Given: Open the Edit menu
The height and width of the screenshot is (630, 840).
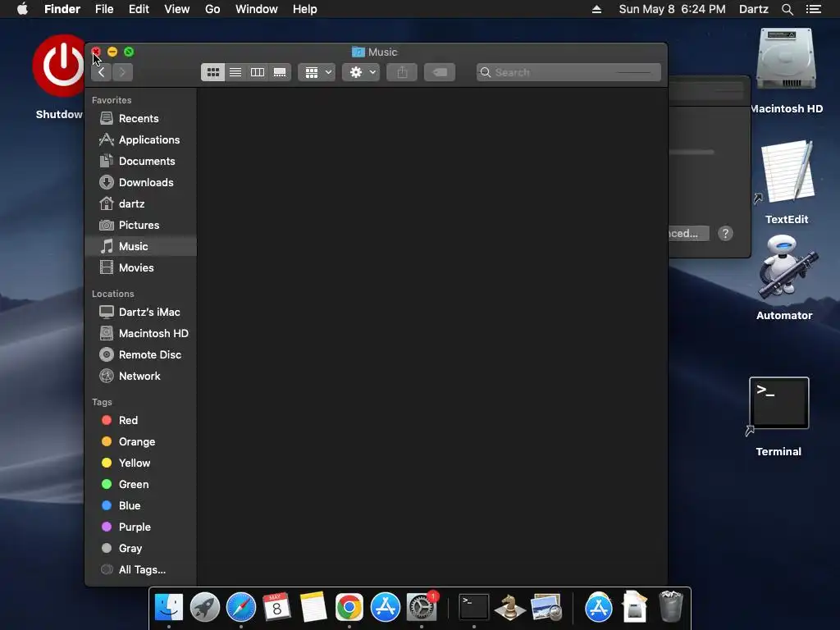Looking at the screenshot, I should [139, 9].
